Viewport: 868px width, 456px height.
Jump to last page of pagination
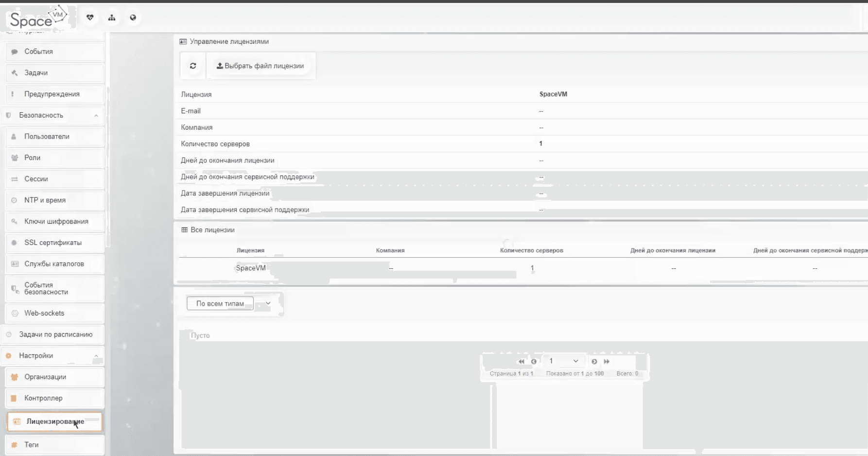point(607,361)
